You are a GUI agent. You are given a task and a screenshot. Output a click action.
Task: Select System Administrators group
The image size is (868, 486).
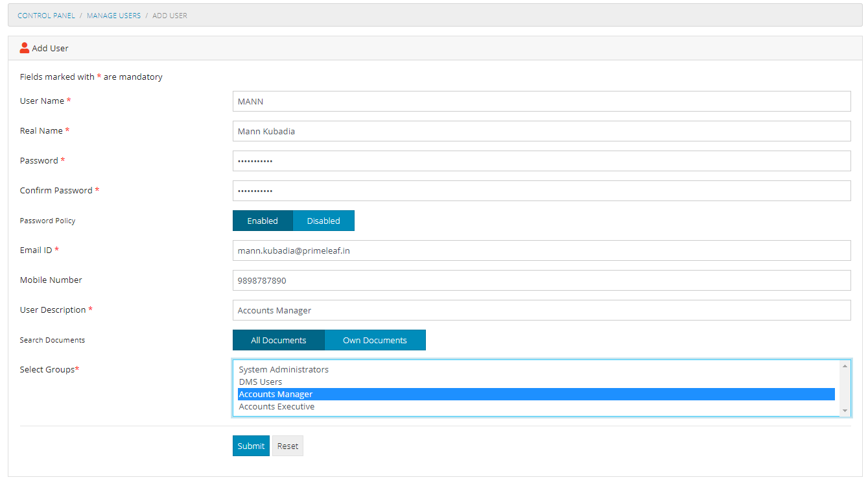coord(283,369)
